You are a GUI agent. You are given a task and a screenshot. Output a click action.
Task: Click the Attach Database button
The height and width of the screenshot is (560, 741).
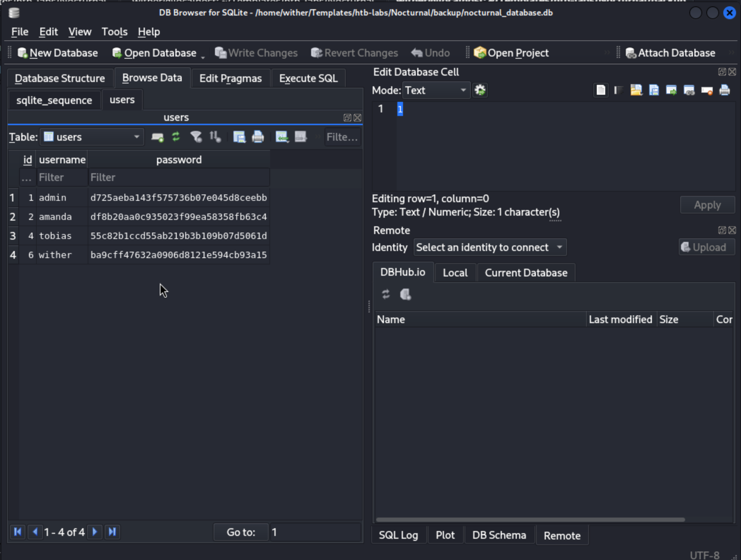point(670,53)
